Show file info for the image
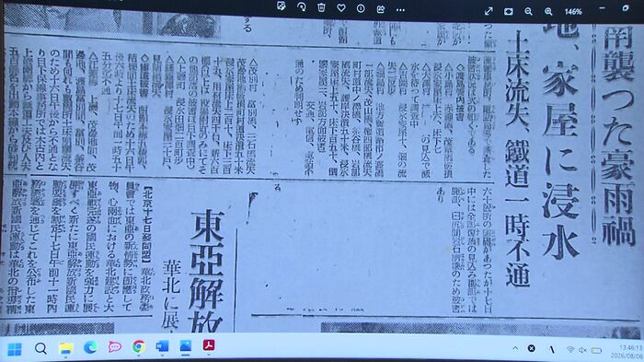 point(361,8)
